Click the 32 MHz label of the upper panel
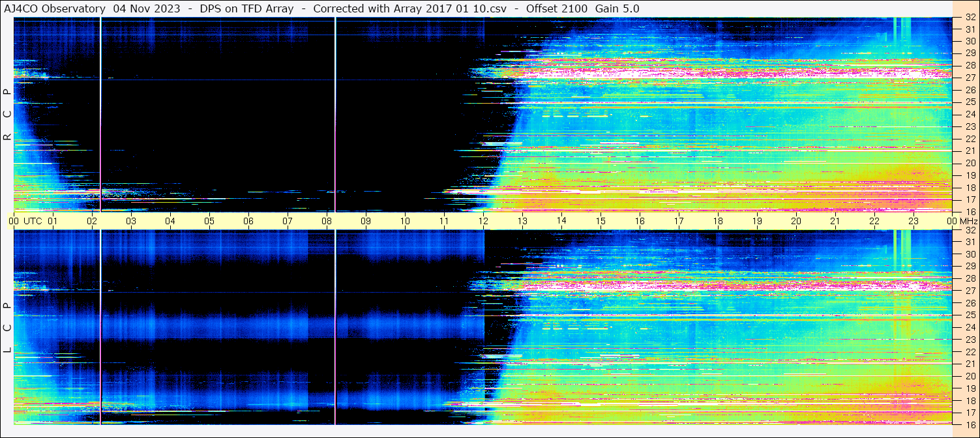 click(970, 18)
